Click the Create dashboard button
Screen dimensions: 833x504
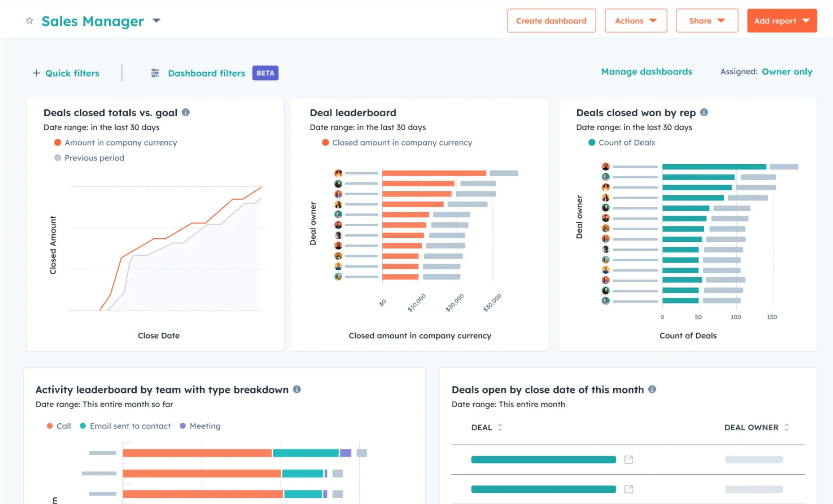tap(551, 21)
